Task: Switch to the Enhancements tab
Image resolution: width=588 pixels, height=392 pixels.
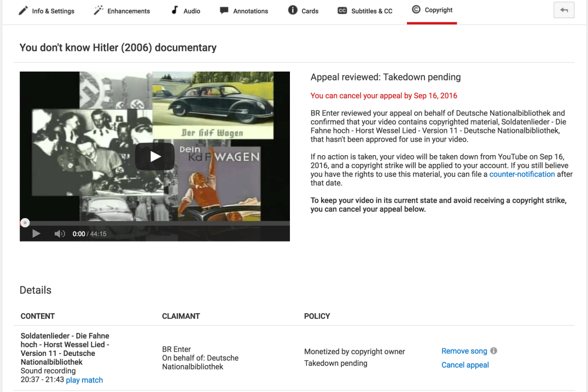Action: [x=121, y=10]
